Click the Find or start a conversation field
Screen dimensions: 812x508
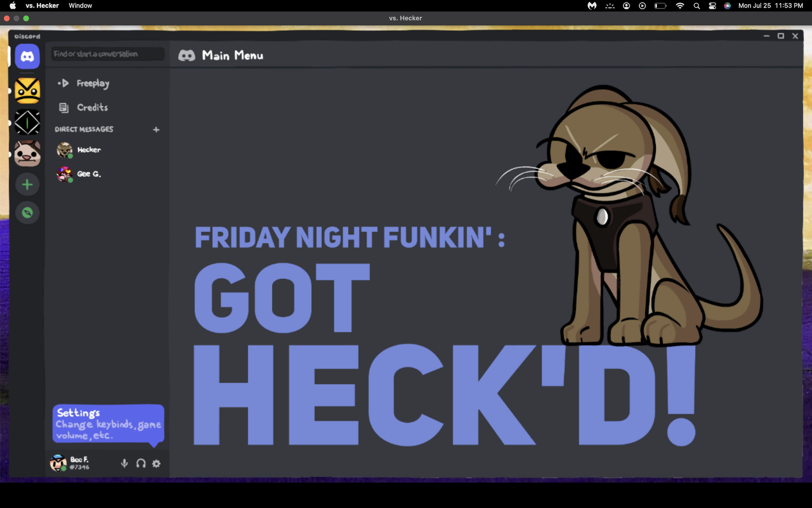[x=108, y=54]
